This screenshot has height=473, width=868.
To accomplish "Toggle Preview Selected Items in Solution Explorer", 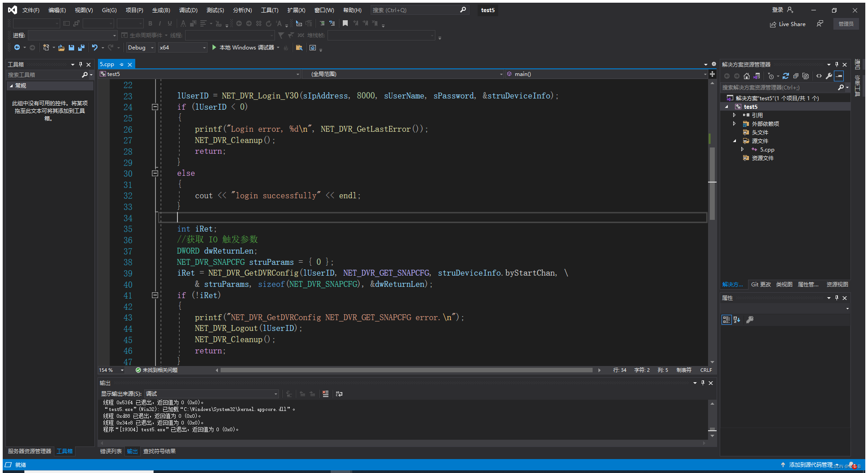I will (839, 76).
